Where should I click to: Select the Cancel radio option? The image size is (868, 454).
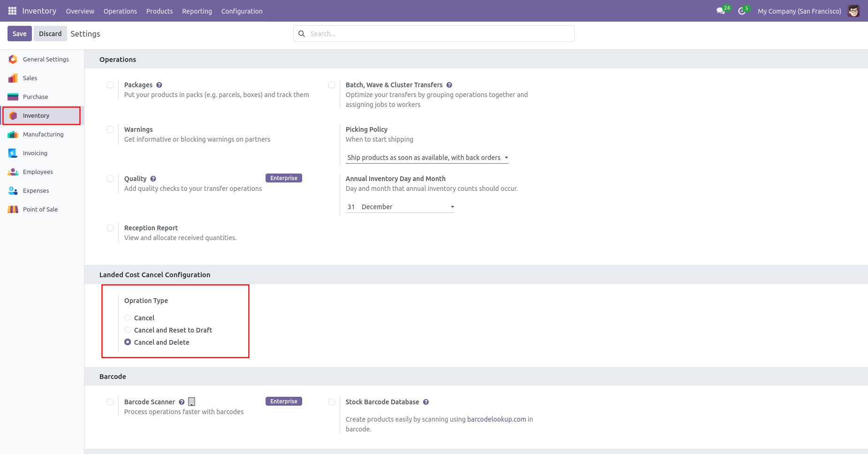(128, 318)
